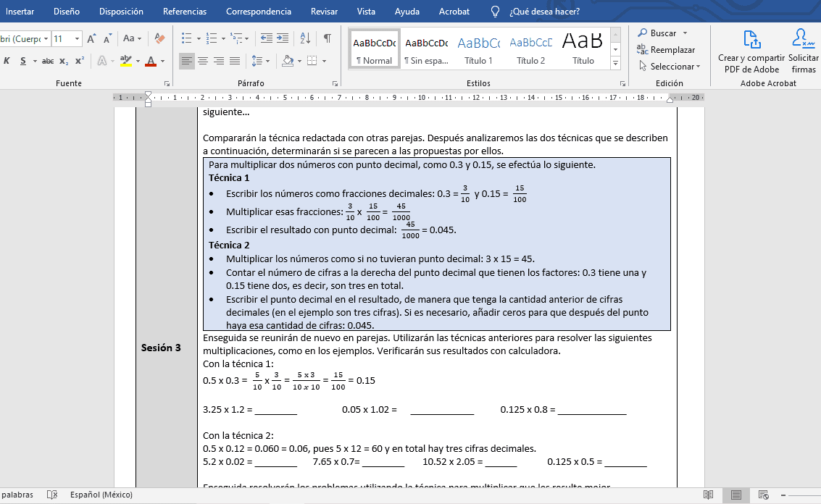Image resolution: width=821 pixels, height=504 pixels.
Task: Open the Diseño ribbon tab
Action: click(67, 11)
